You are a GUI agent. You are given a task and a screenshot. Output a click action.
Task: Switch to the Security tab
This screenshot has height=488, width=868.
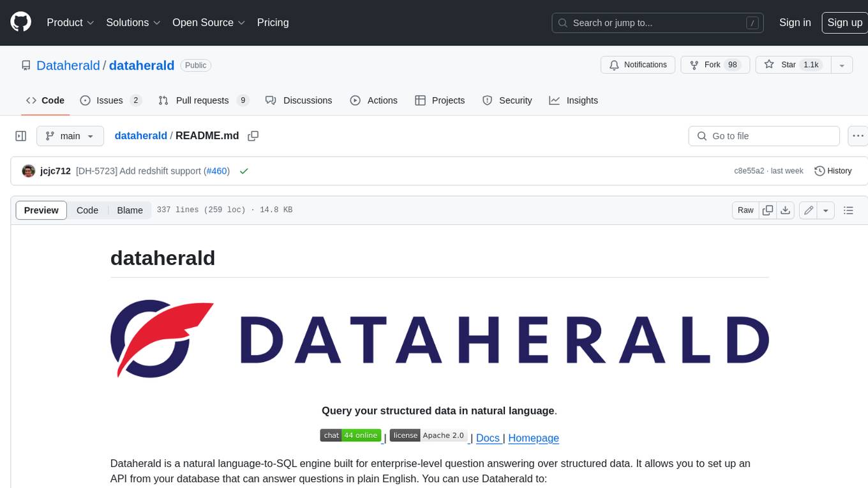507,100
